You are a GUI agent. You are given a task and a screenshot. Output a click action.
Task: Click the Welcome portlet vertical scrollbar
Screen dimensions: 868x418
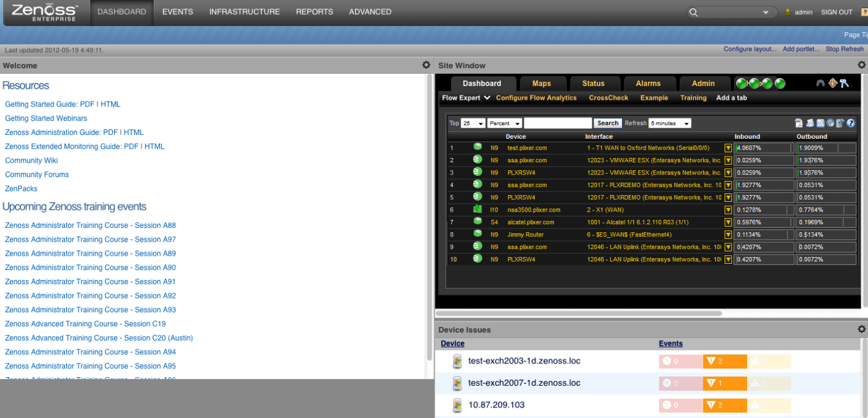pyautogui.click(x=429, y=217)
